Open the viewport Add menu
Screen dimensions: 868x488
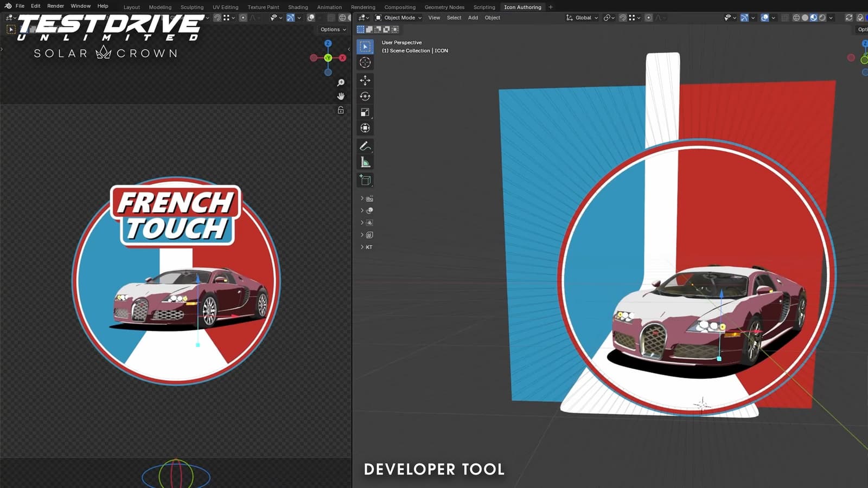(x=473, y=17)
